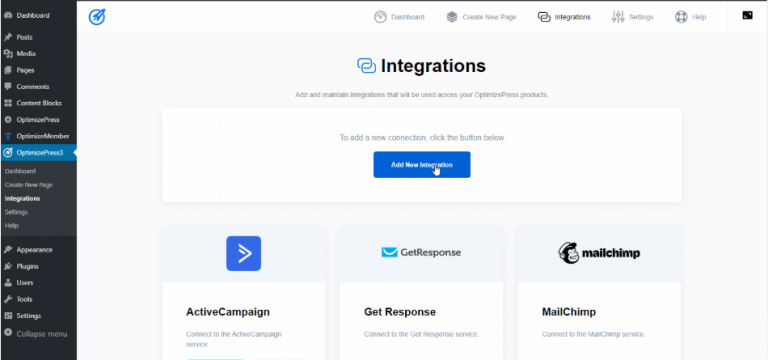Open Dashboard in the top navigation
This screenshot has height=360, width=768.
coord(408,17)
